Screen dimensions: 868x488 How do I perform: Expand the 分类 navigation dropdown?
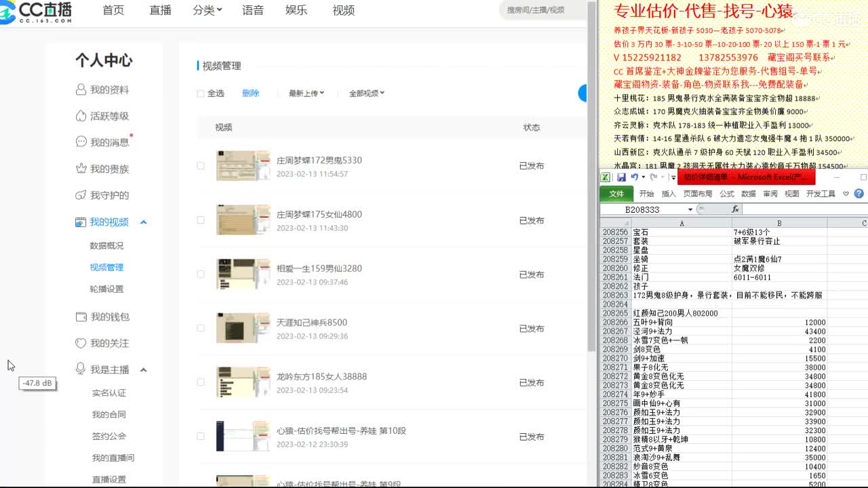click(207, 10)
